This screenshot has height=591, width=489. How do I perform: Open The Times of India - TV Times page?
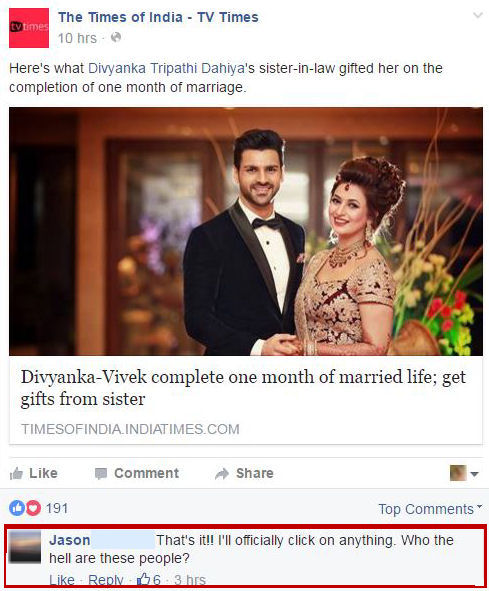[x=158, y=17]
